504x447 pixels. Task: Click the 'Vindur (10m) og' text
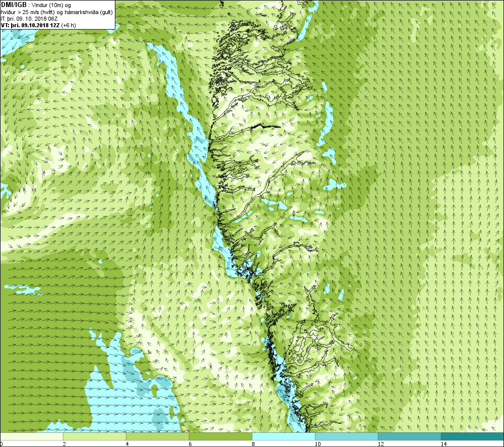pyautogui.click(x=52, y=6)
